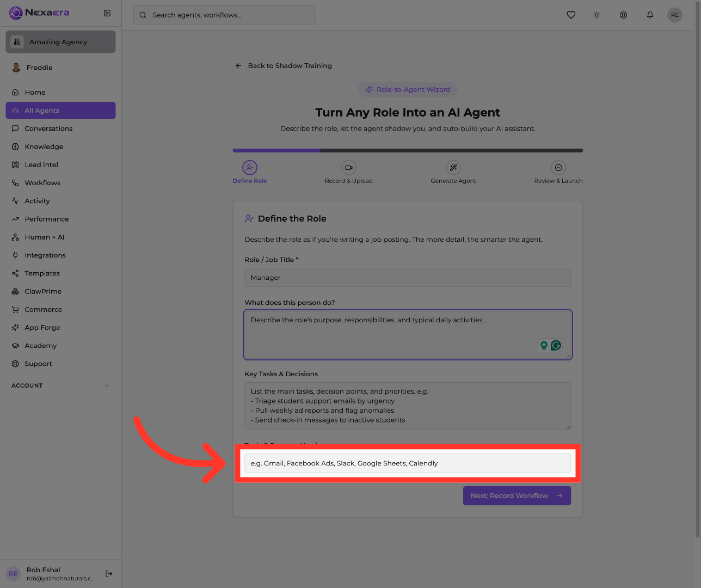Click the Grammarly icon in textarea
The width and height of the screenshot is (701, 588).
(x=556, y=345)
